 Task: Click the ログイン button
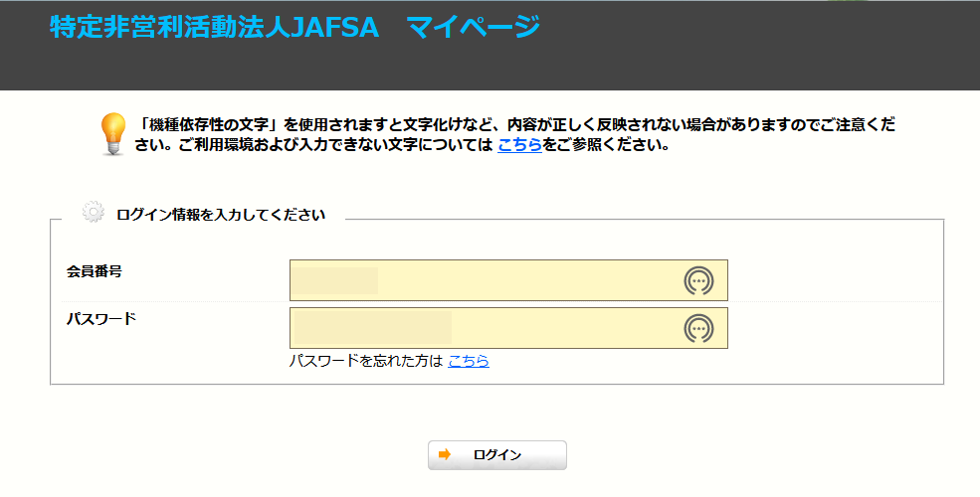(496, 455)
